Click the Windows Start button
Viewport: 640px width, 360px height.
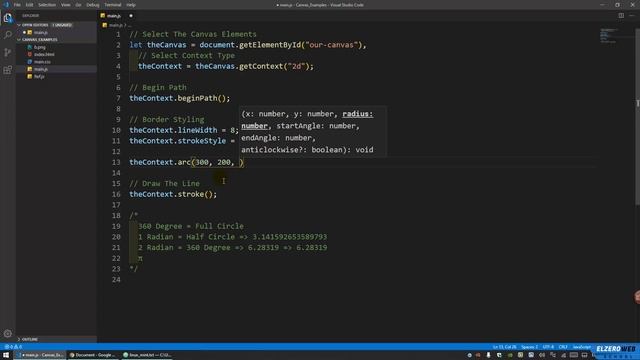pyautogui.click(x=6, y=355)
